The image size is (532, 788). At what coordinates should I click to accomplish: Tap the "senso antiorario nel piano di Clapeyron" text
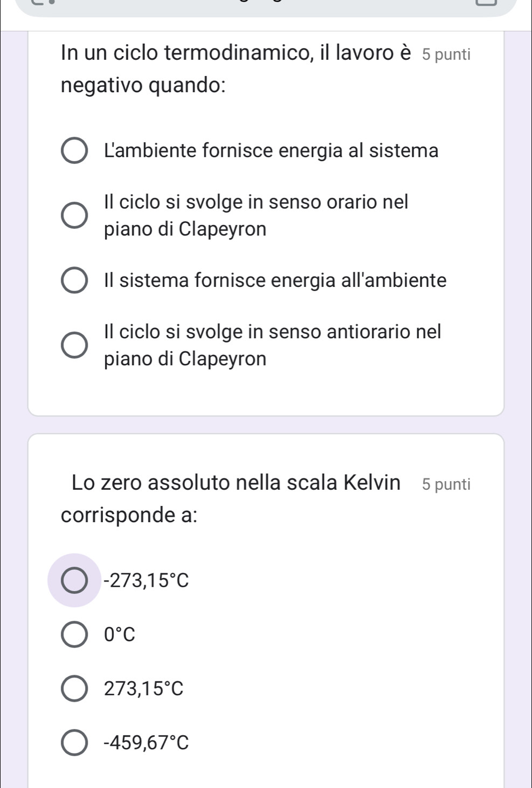click(272, 345)
